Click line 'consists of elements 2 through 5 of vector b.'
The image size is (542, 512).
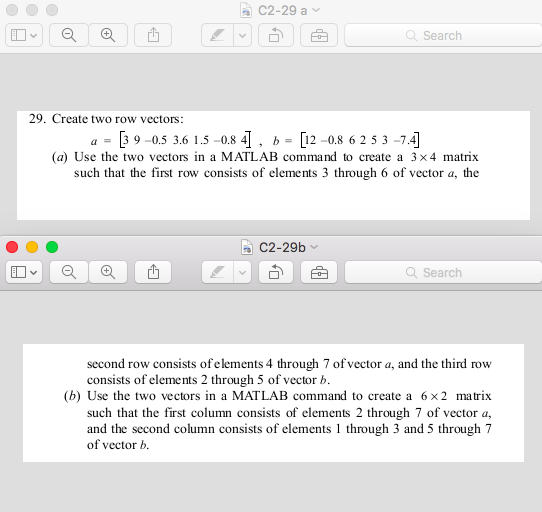tap(208, 380)
